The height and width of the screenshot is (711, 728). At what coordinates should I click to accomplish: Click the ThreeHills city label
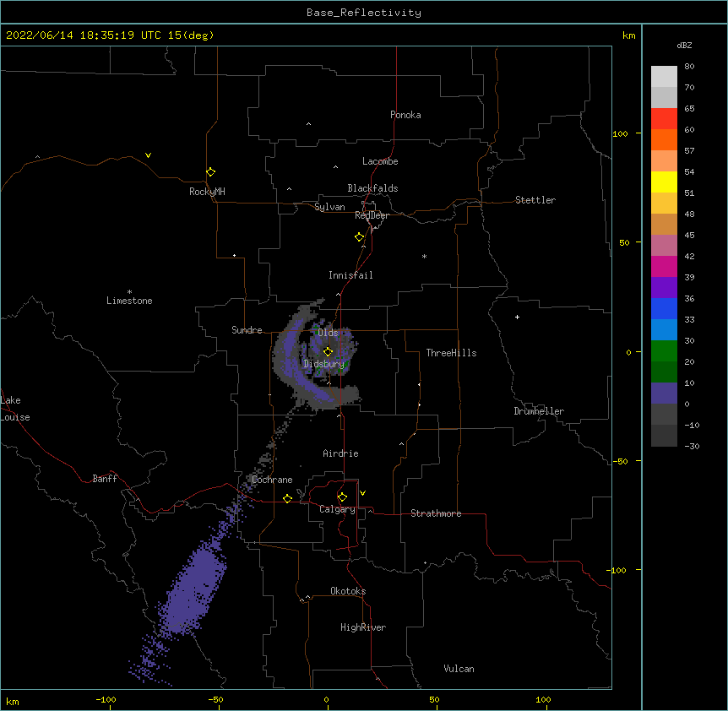tap(451, 353)
